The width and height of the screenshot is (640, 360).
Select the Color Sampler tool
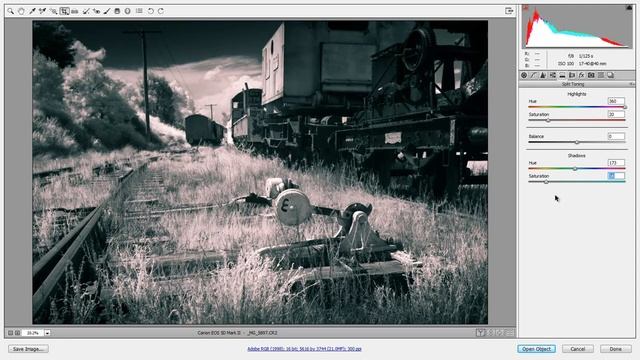point(42,11)
